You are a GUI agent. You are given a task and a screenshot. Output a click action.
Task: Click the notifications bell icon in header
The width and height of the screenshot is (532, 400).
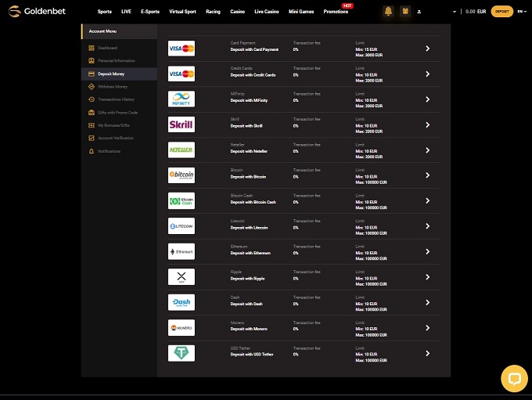point(389,12)
